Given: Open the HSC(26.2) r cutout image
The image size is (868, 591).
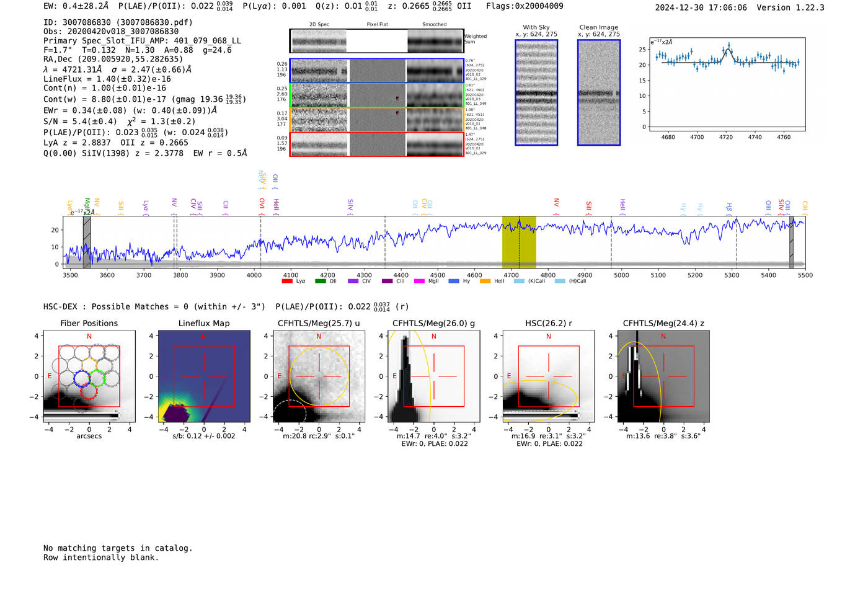Looking at the screenshot, I should click(548, 376).
